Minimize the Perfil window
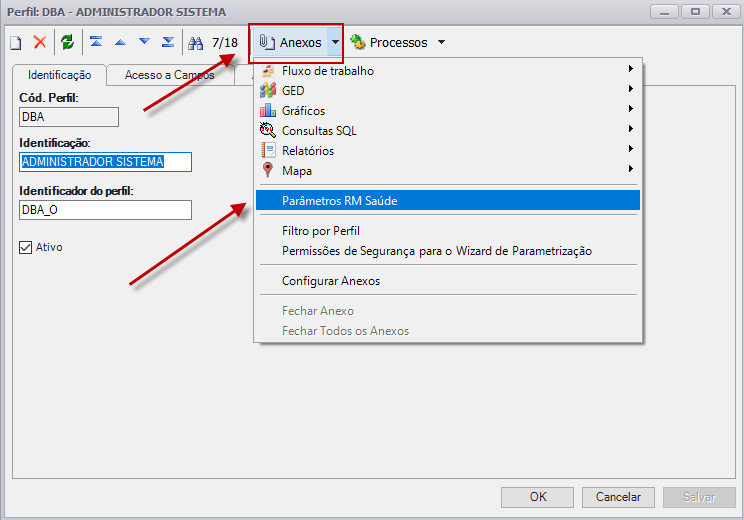This screenshot has height=520, width=744. 664,11
